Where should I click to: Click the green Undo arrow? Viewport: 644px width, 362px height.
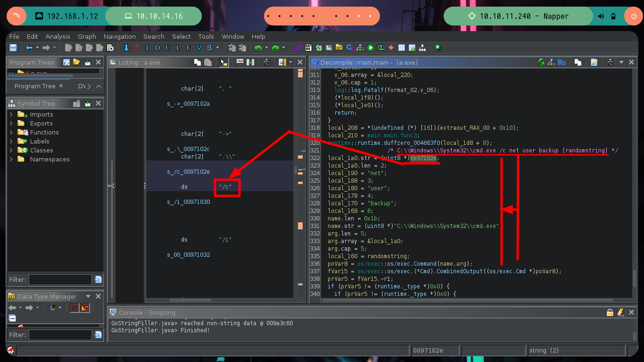pyautogui.click(x=258, y=48)
